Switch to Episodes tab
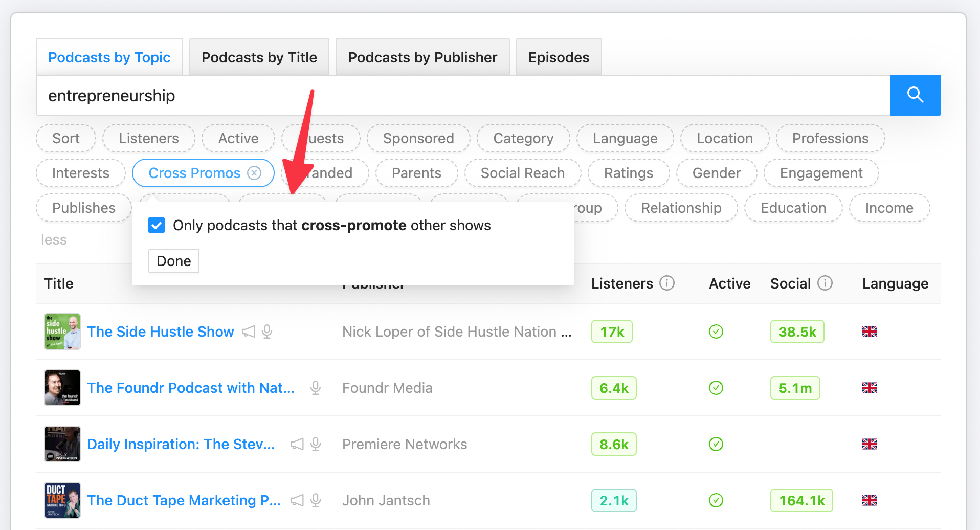This screenshot has height=530, width=980. (559, 57)
